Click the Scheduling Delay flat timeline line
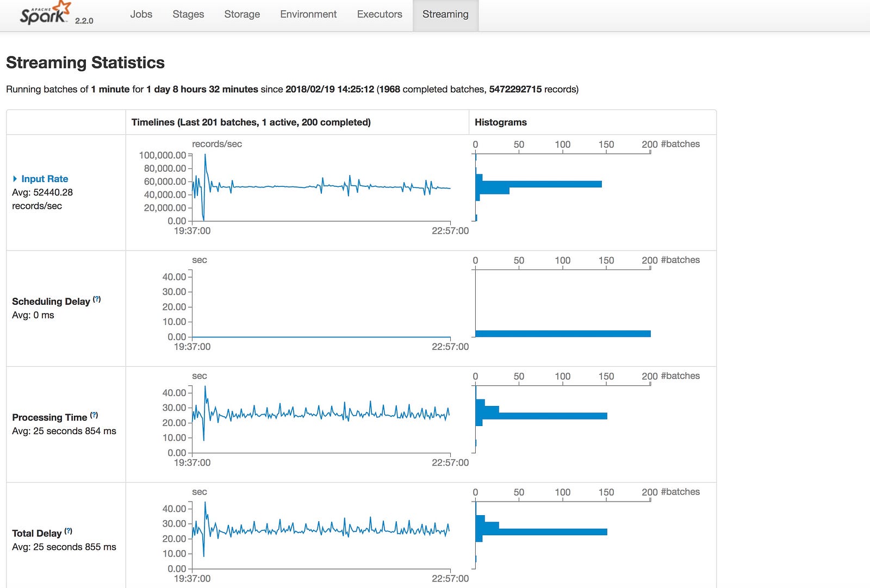Viewport: 870px width, 588px height. click(321, 337)
